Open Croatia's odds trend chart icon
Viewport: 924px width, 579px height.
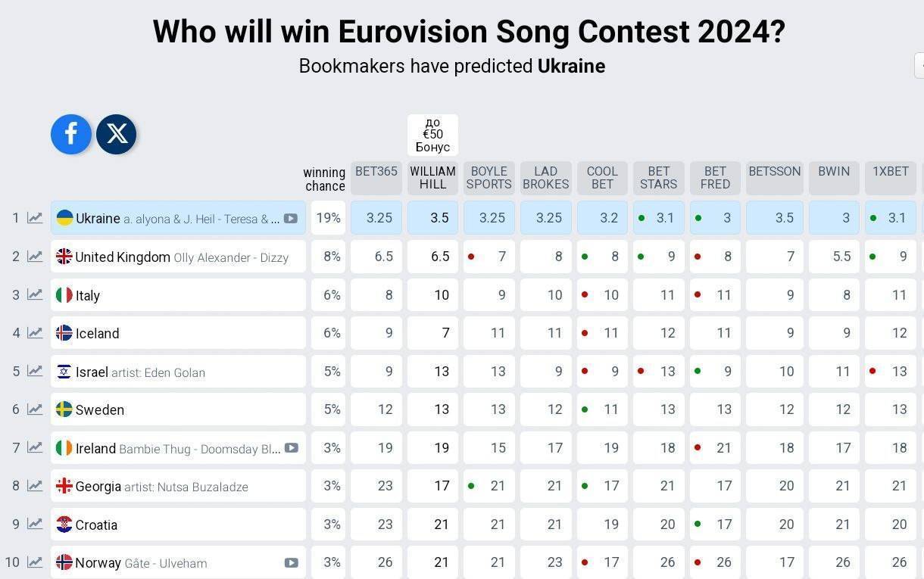click(35, 524)
